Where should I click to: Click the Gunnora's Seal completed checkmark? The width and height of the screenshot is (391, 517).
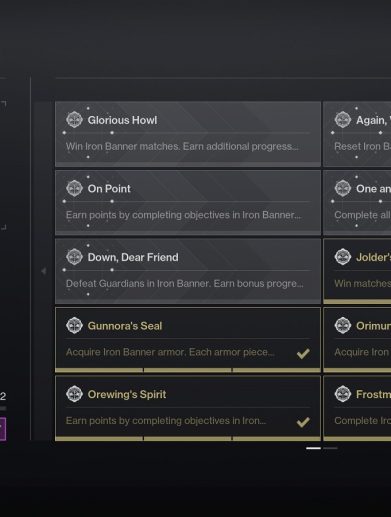pos(303,353)
